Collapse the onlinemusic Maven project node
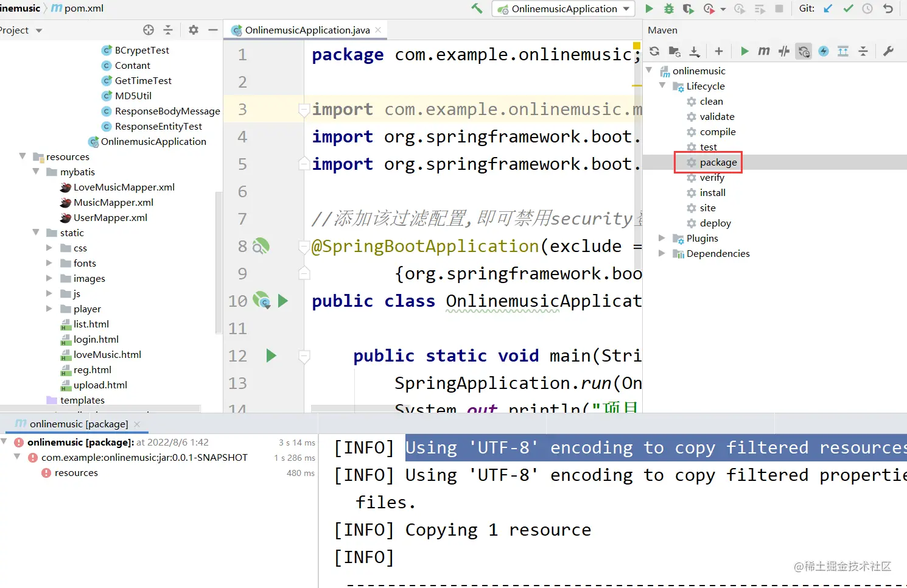This screenshot has width=907, height=588. pos(650,71)
